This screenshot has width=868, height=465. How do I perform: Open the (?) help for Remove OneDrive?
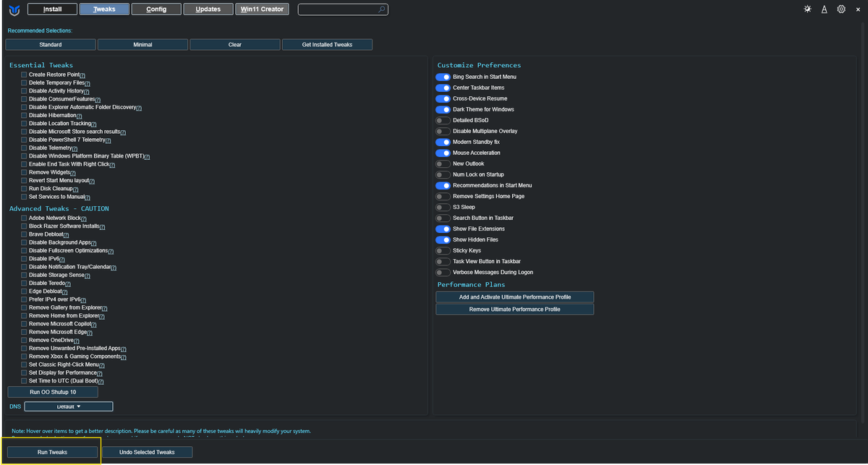point(78,341)
